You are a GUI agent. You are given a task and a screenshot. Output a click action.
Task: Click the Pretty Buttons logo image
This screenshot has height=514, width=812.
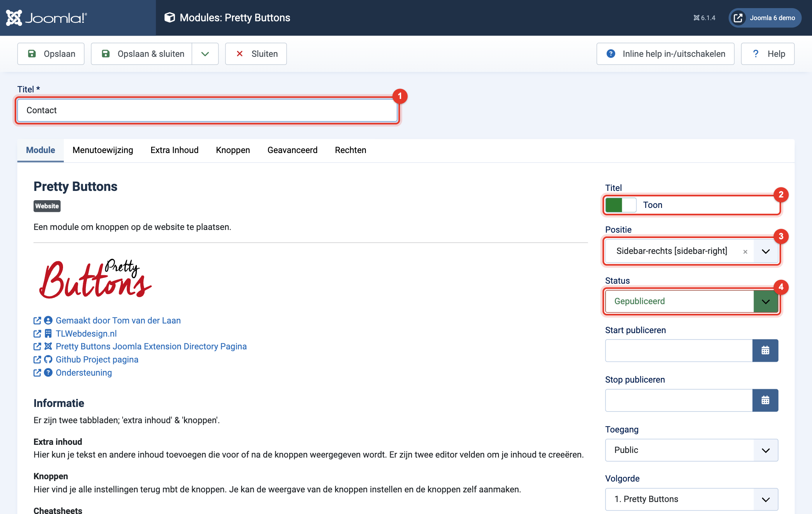pyautogui.click(x=96, y=279)
